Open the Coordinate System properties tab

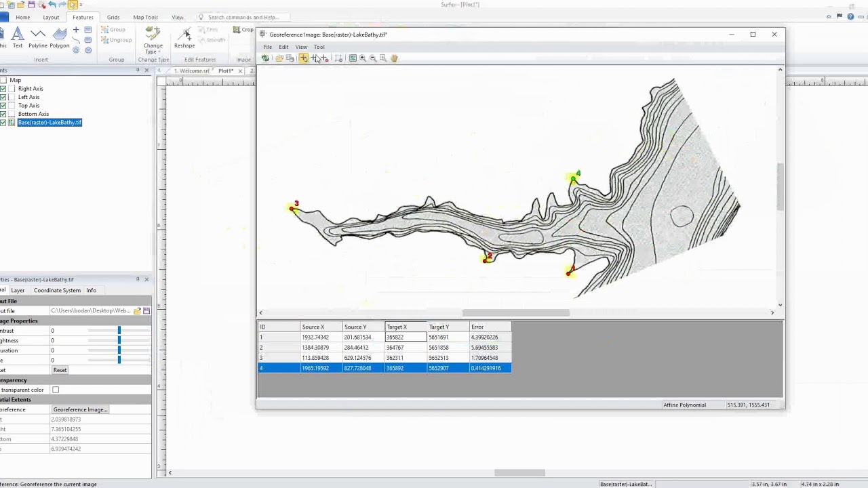(x=57, y=290)
